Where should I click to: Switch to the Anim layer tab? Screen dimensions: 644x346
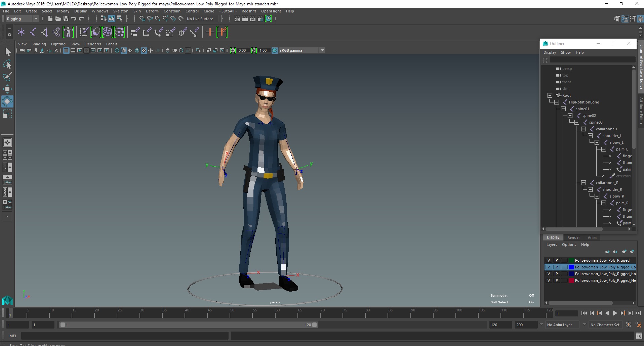pos(592,237)
